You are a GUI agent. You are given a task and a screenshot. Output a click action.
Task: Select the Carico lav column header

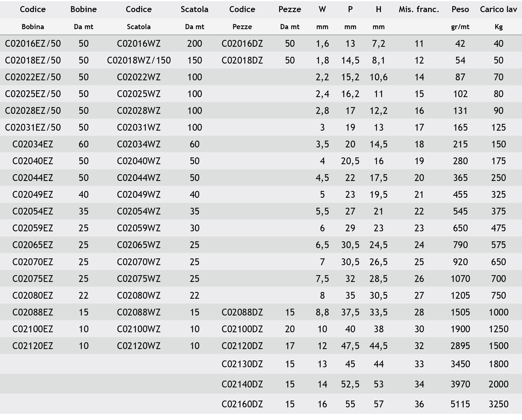[x=498, y=9]
